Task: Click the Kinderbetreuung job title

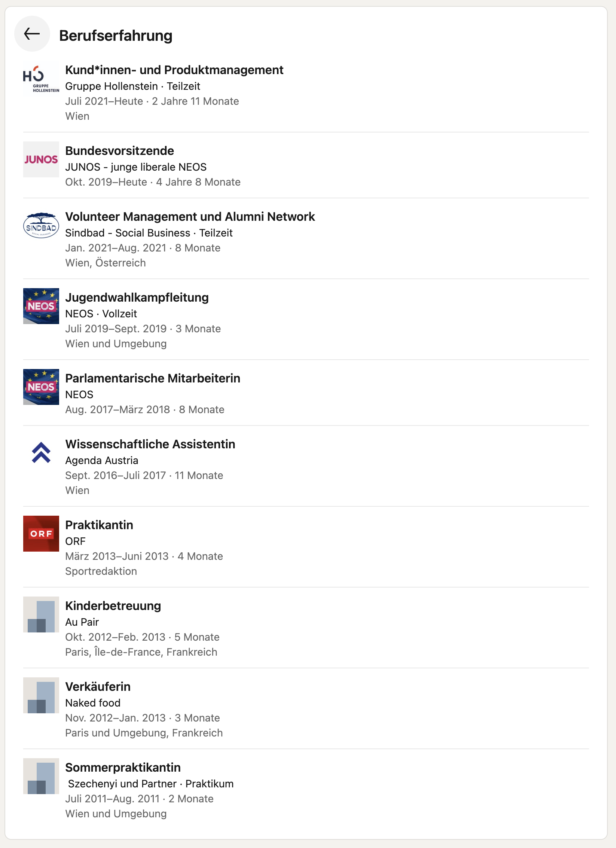Action: coord(113,606)
